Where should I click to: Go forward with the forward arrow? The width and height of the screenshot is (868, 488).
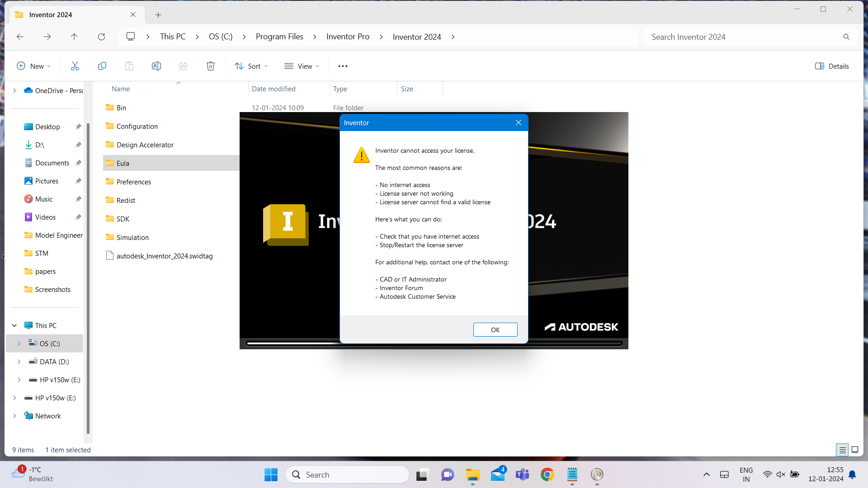(47, 37)
